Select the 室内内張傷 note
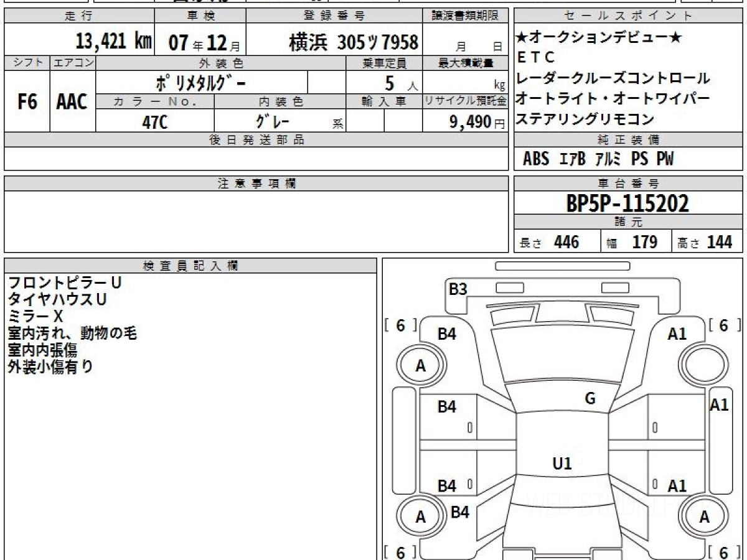 (x=42, y=350)
